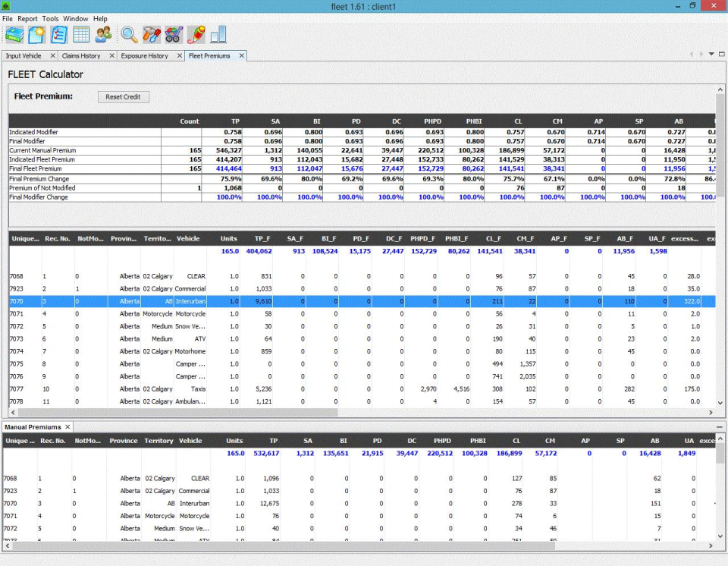Click the Units column header in Manual Premiums

tap(234, 441)
